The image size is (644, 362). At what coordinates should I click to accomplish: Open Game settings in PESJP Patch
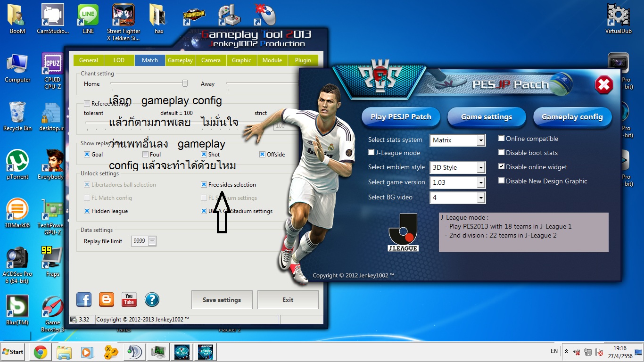click(x=487, y=116)
